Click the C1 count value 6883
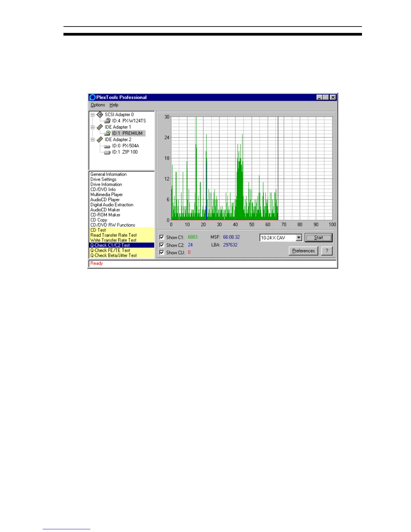Screen dimensions: 411x532 click(193, 237)
